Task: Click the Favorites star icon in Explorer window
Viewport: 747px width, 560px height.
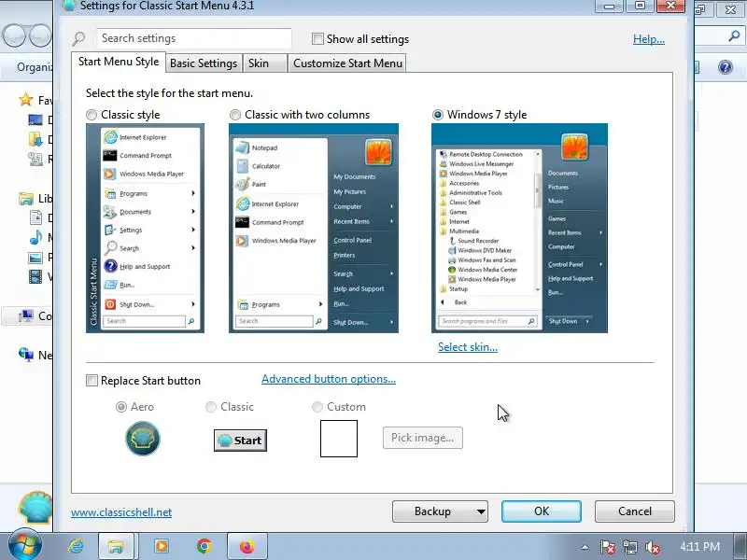Action: [26, 100]
